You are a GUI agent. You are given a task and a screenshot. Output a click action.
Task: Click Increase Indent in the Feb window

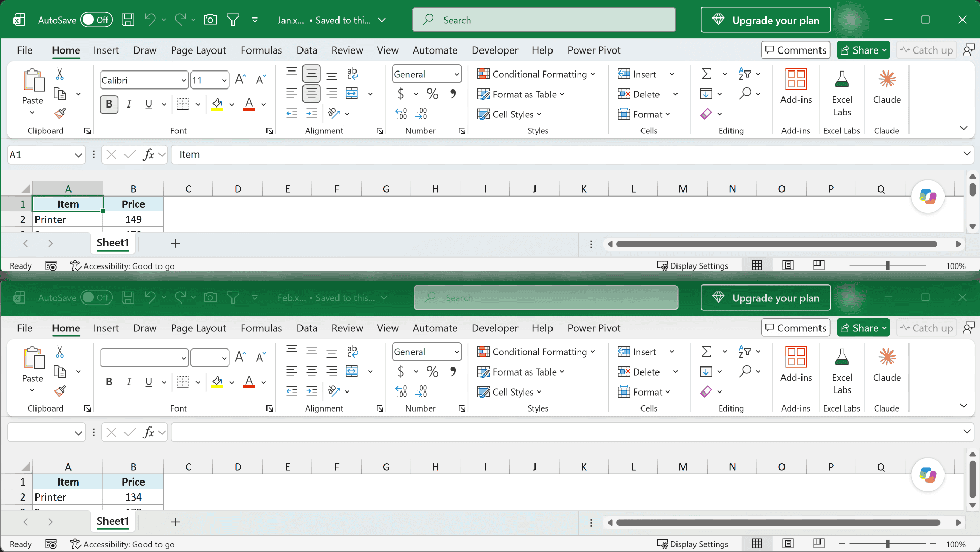(312, 391)
